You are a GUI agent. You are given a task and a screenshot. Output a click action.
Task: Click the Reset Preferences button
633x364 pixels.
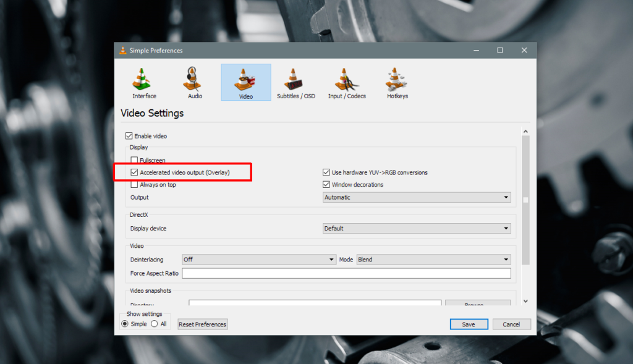click(x=202, y=324)
